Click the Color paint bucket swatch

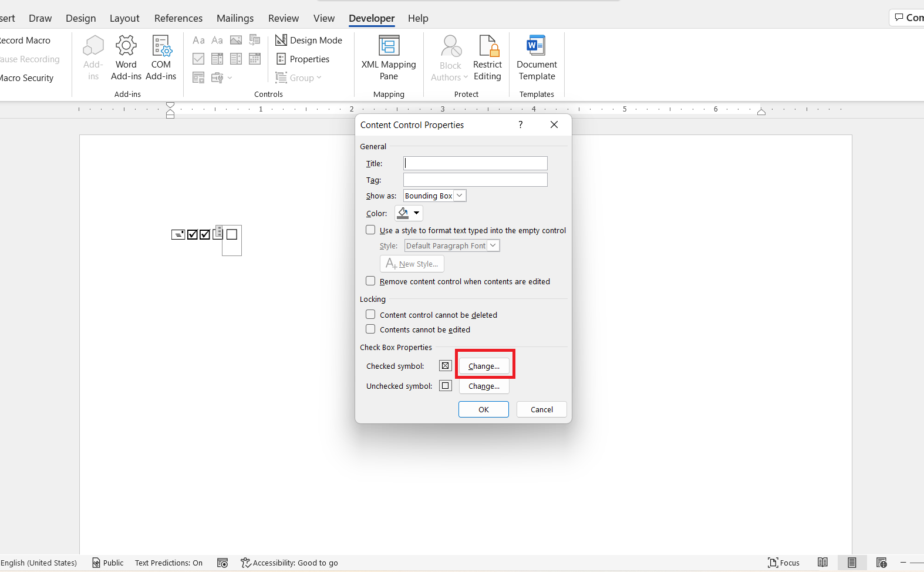(x=403, y=213)
